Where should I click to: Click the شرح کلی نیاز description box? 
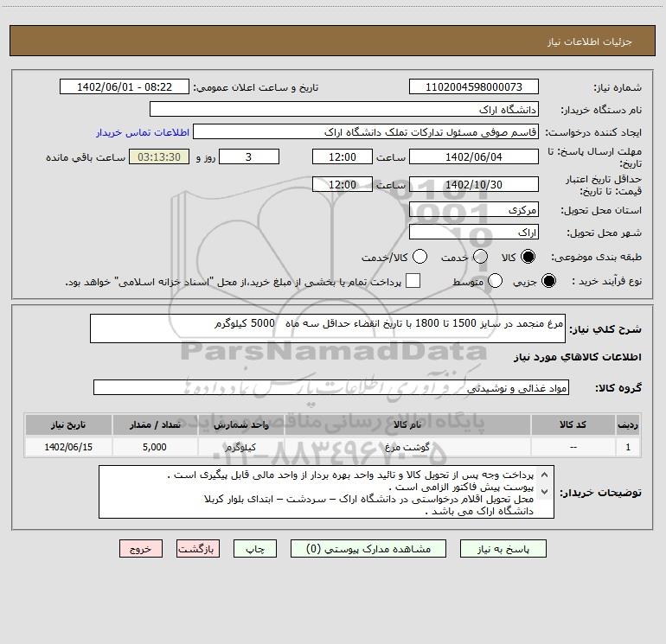(x=328, y=328)
